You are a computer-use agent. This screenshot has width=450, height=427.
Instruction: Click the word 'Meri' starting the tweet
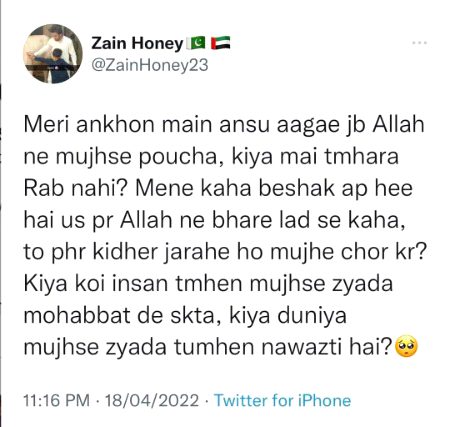(x=47, y=124)
